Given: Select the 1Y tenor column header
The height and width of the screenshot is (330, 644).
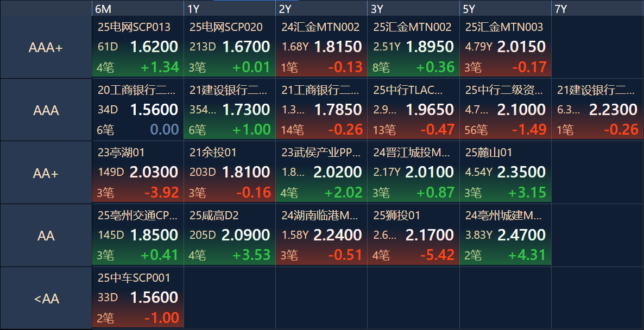Looking at the screenshot, I should [x=230, y=8].
